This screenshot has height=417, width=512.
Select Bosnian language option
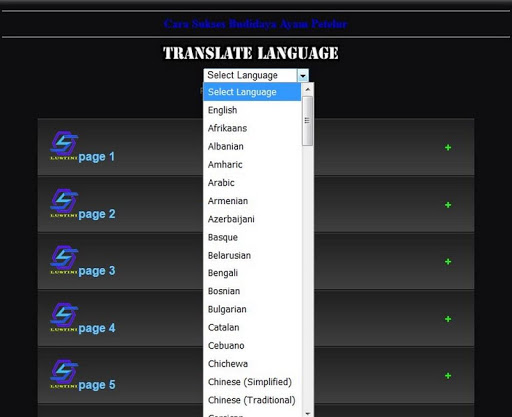click(252, 291)
